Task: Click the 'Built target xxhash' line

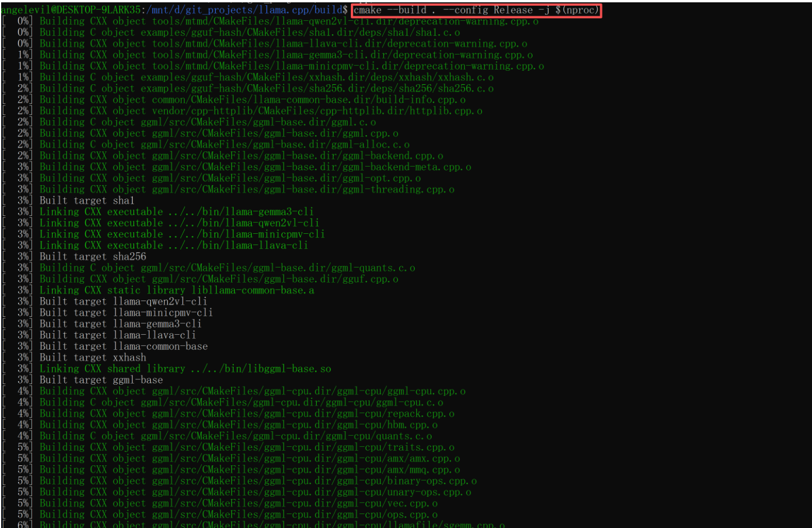Action: click(74, 358)
